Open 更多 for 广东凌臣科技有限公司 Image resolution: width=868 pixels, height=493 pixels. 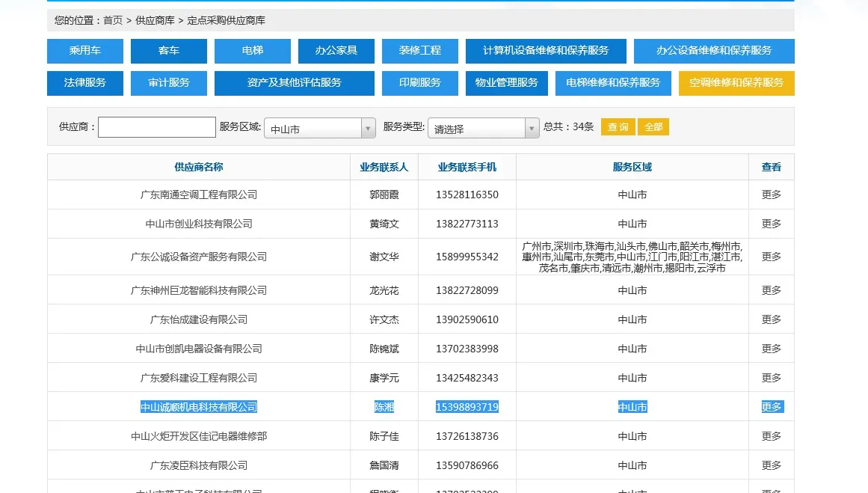pos(771,465)
